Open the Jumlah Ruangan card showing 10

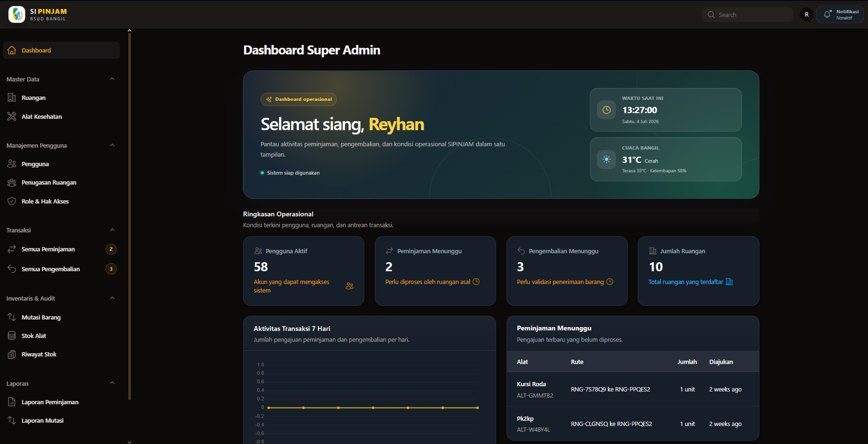(698, 271)
